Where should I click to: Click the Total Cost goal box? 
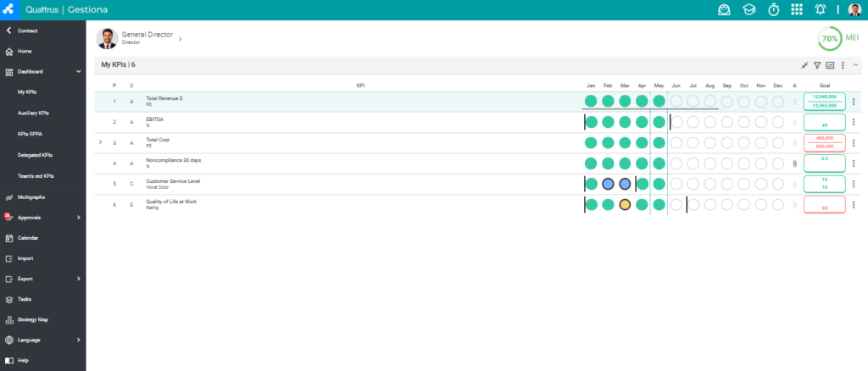(x=824, y=142)
